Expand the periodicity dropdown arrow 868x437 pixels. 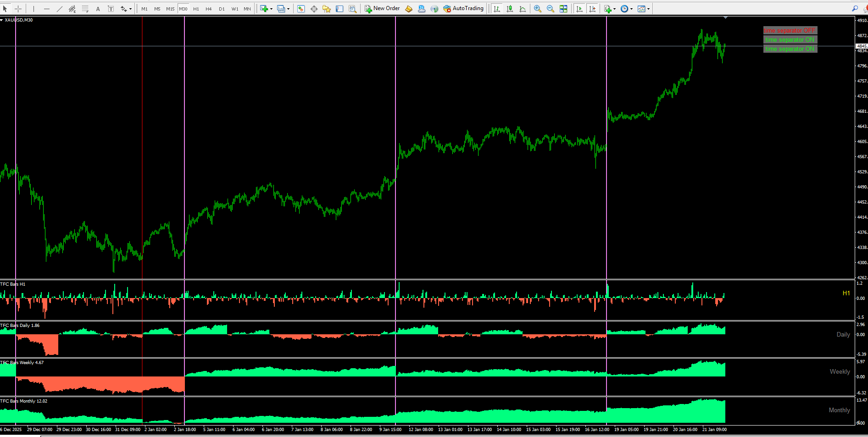(x=632, y=9)
